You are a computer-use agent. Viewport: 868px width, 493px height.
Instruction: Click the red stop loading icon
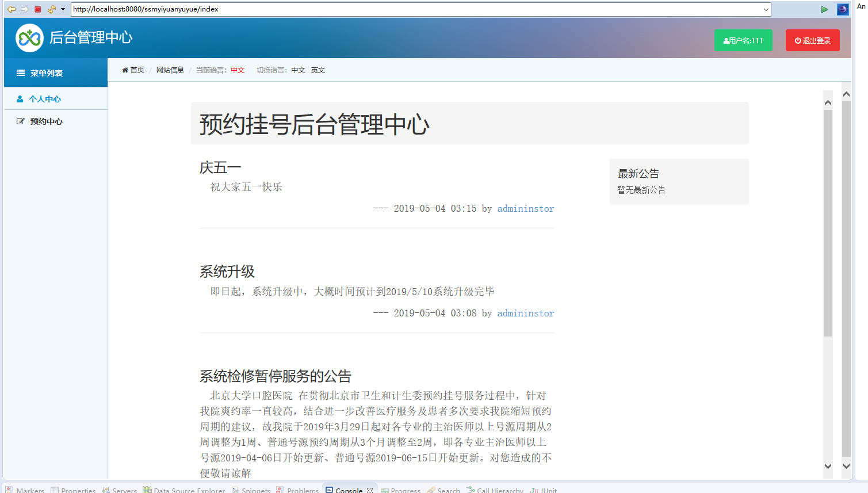pos(37,9)
